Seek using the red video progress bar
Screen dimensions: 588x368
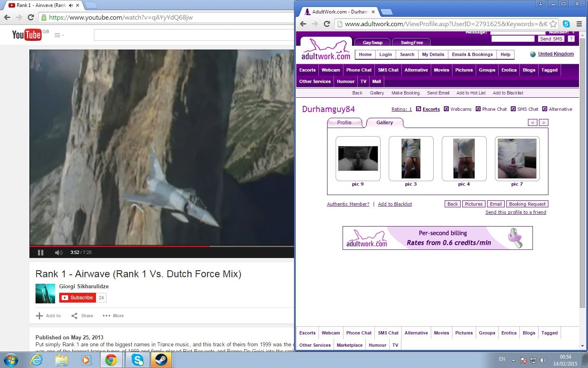(x=162, y=246)
